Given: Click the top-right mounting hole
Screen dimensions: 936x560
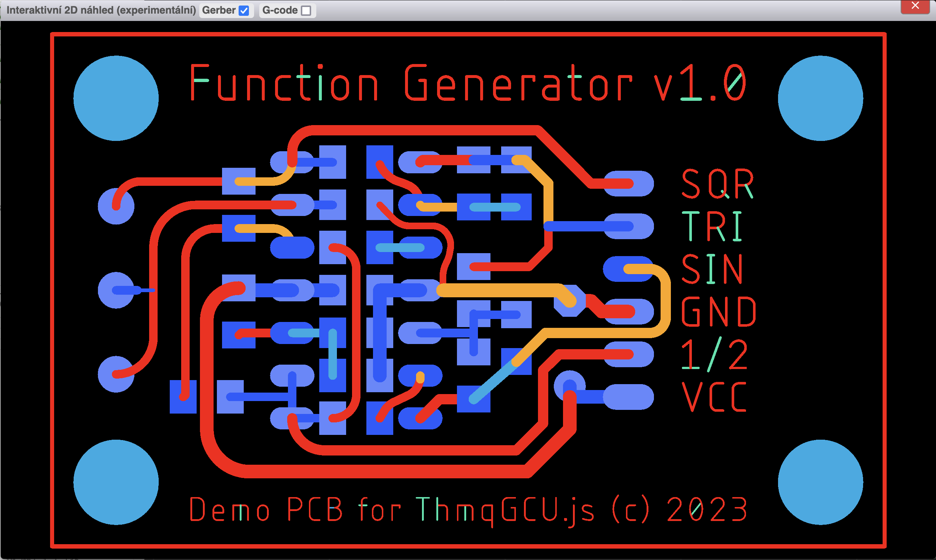Looking at the screenshot, I should [820, 99].
